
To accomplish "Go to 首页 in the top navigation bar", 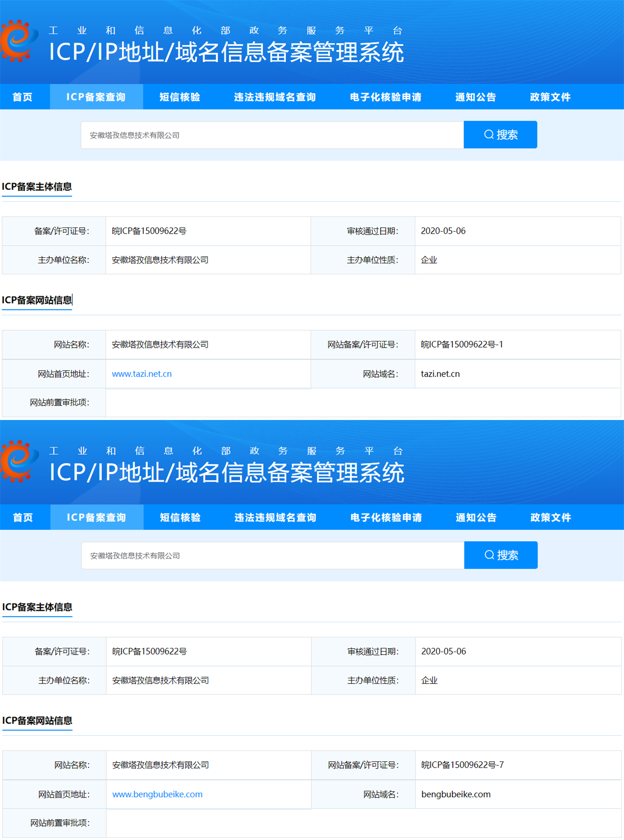I will pos(23,97).
